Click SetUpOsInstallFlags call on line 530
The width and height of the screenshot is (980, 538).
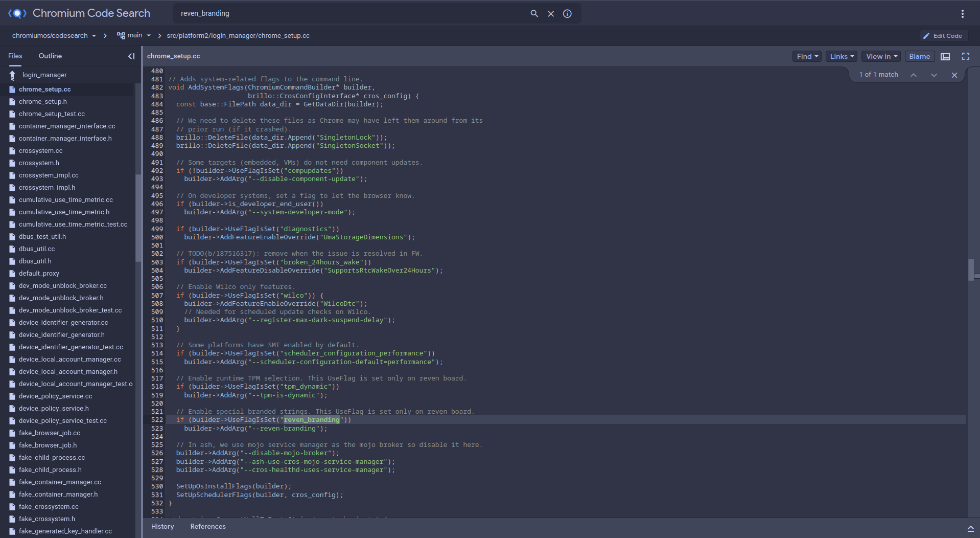point(214,486)
